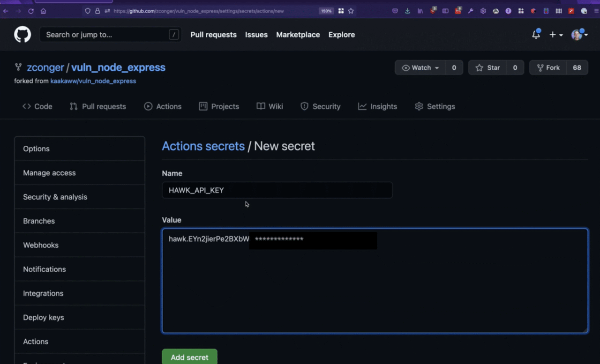Open Actions in settings sidebar
600x364 pixels.
80,342
